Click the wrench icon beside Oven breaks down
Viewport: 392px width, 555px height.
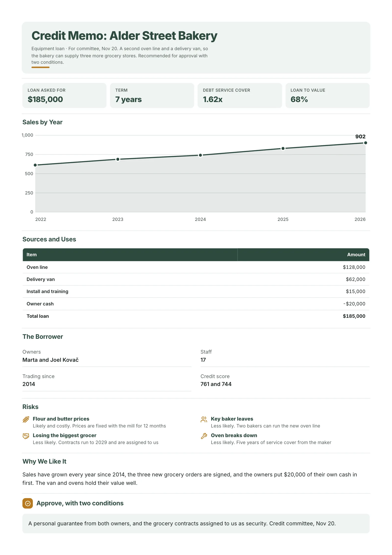204,436
